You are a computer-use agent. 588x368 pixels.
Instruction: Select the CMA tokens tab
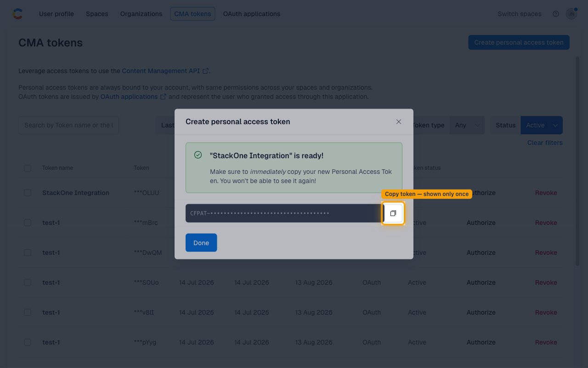(x=193, y=14)
